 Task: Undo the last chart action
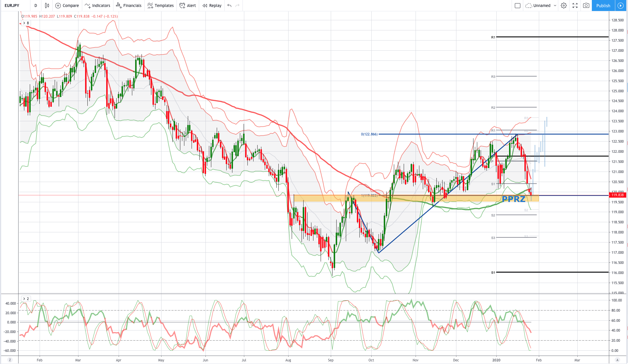[229, 5]
